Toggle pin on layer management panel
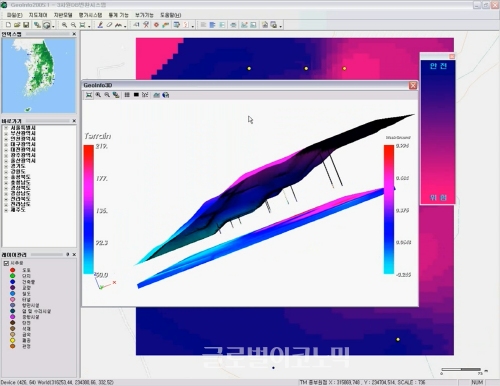 point(68,254)
